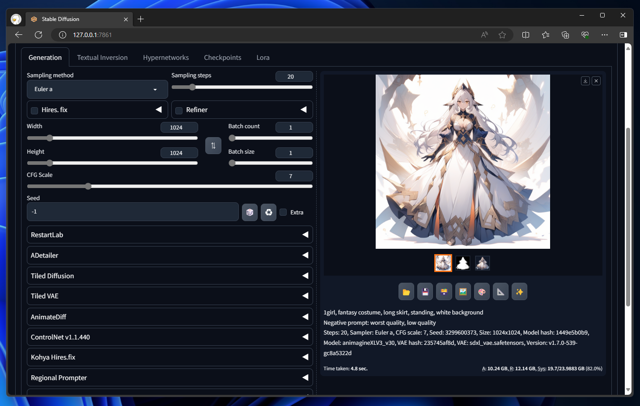Viewport: 640px width, 406px height.
Task: Click the Sampling steps value box
Action: point(294,77)
